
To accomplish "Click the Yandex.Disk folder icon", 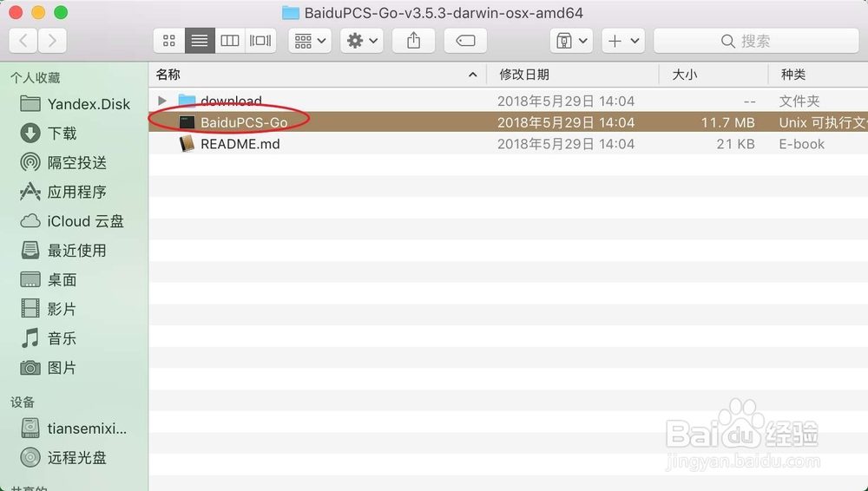I will 30,103.
